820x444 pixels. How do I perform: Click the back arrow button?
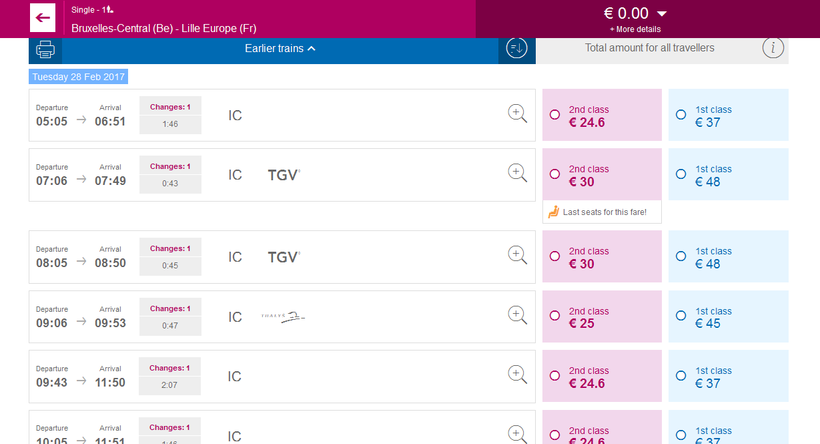[x=43, y=18]
